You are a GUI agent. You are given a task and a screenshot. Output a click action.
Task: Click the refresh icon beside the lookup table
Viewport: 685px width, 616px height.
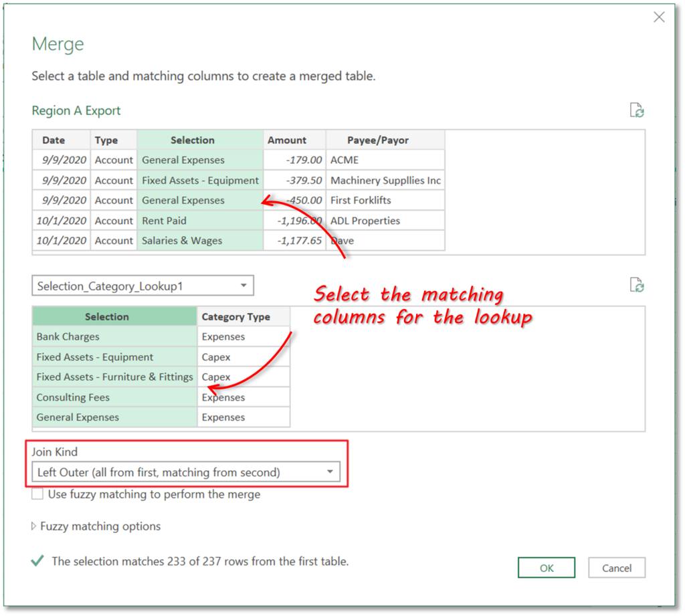[636, 286]
